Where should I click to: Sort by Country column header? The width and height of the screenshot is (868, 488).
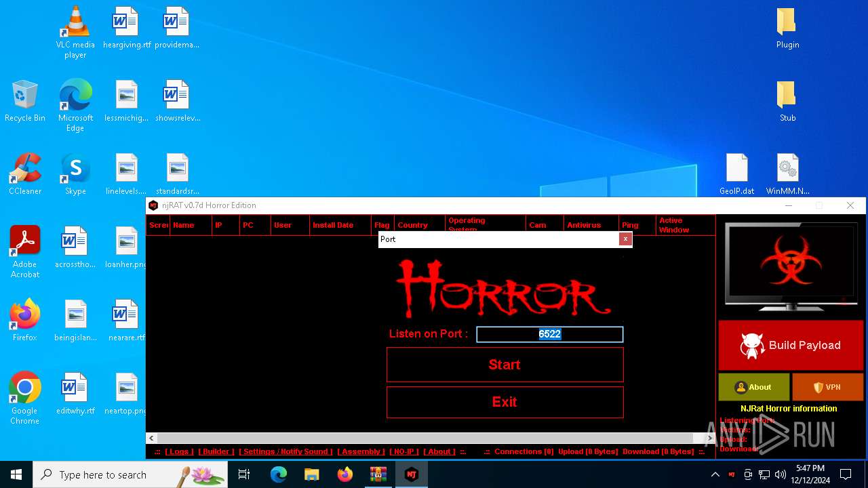tap(420, 225)
